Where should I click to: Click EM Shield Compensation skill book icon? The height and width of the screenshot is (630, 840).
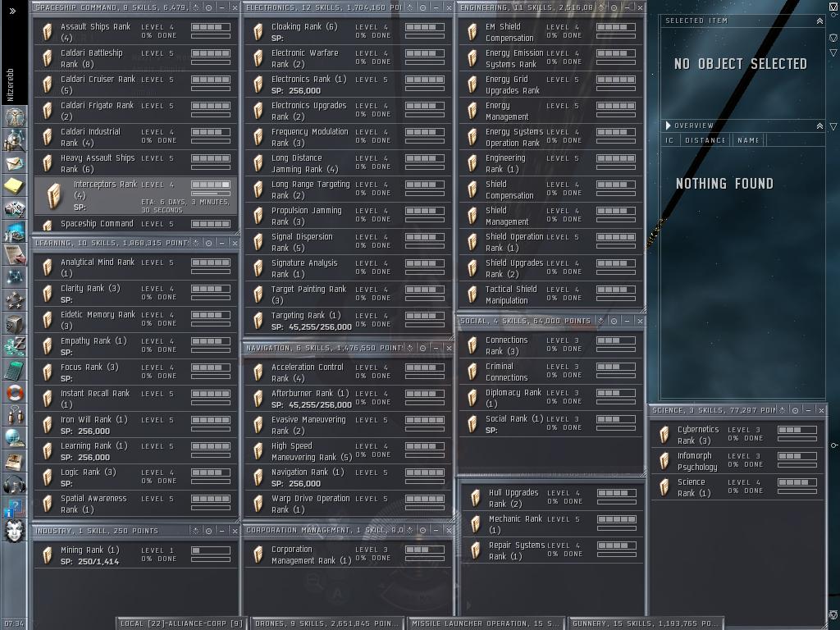(472, 32)
